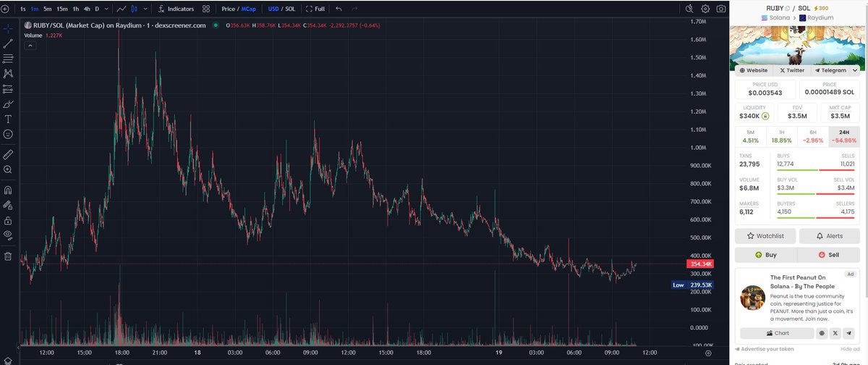Screen dimensions: 868x365
Task: Select the Text annotation tool
Action: pos(8,119)
